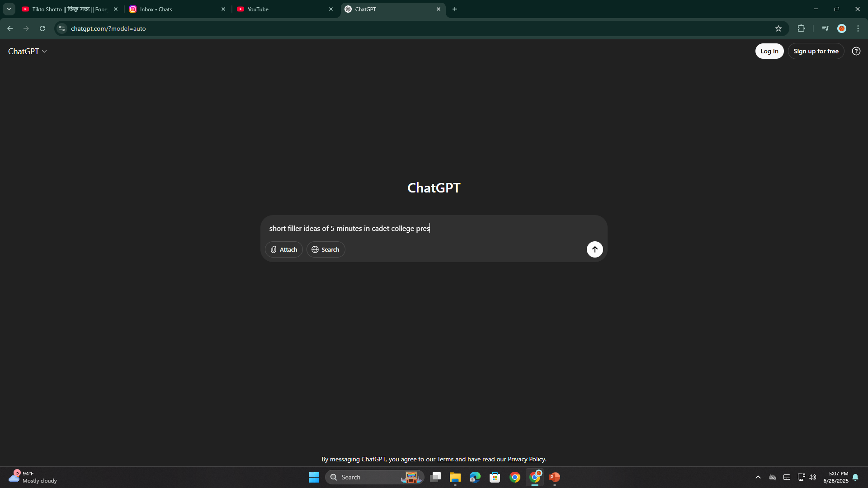Screen dimensions: 868x488
Task: Close the Inbox Chats tab
Action: (x=223, y=9)
